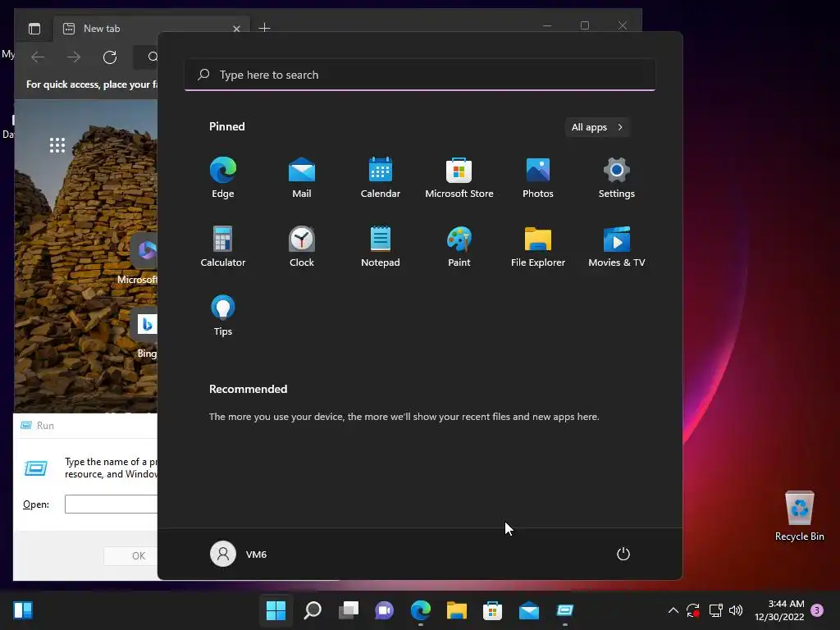The height and width of the screenshot is (630, 840).
Task: Open the VM6 user account menu
Action: [239, 554]
